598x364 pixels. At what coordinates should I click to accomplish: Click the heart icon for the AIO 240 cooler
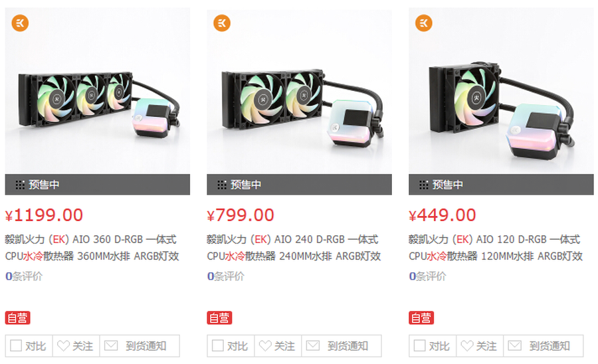[265, 345]
